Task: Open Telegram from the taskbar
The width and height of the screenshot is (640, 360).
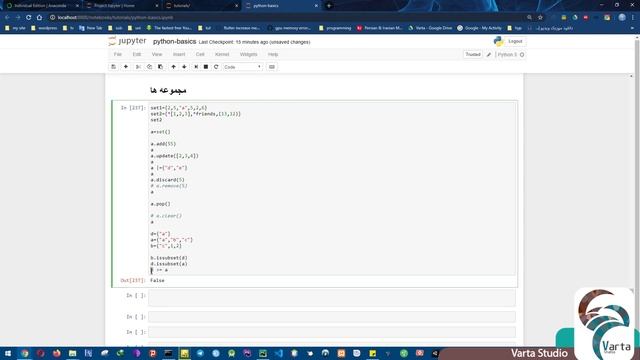Action: (200, 353)
